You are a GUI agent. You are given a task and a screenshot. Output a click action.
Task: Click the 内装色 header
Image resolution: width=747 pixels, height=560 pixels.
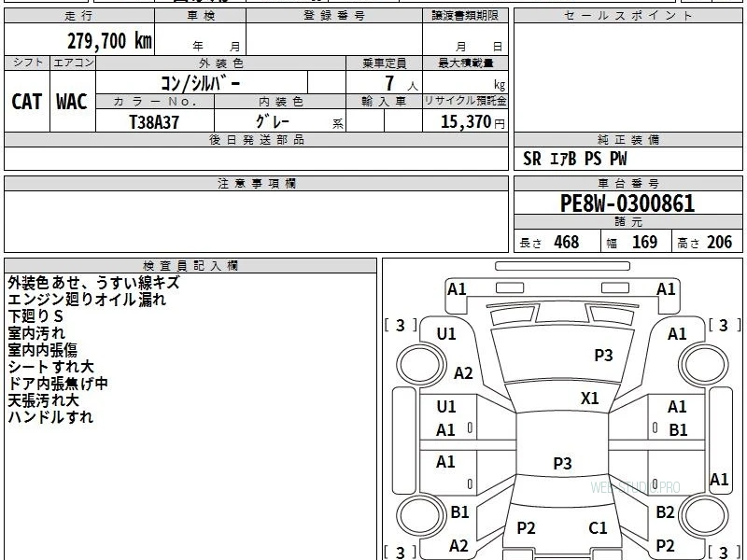(281, 102)
